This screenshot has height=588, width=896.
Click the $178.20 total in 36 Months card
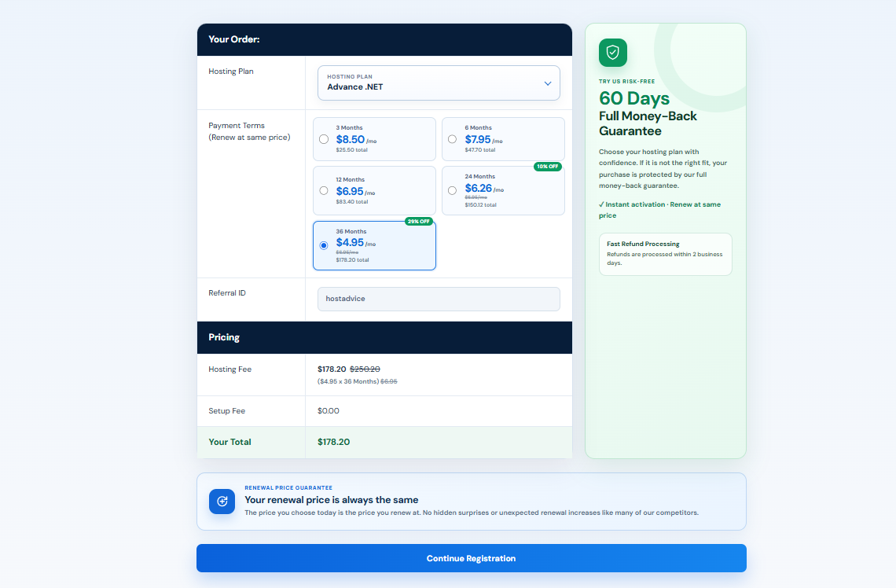[353, 259]
